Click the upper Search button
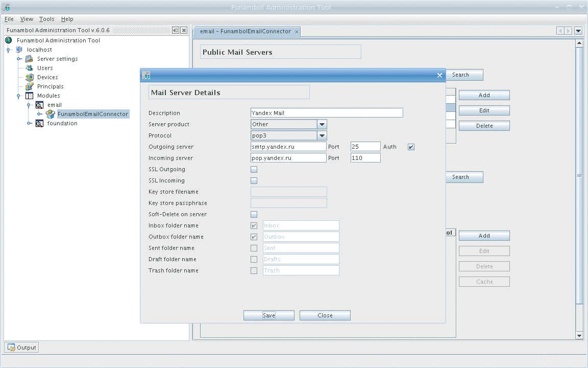588x368 pixels. [x=464, y=75]
